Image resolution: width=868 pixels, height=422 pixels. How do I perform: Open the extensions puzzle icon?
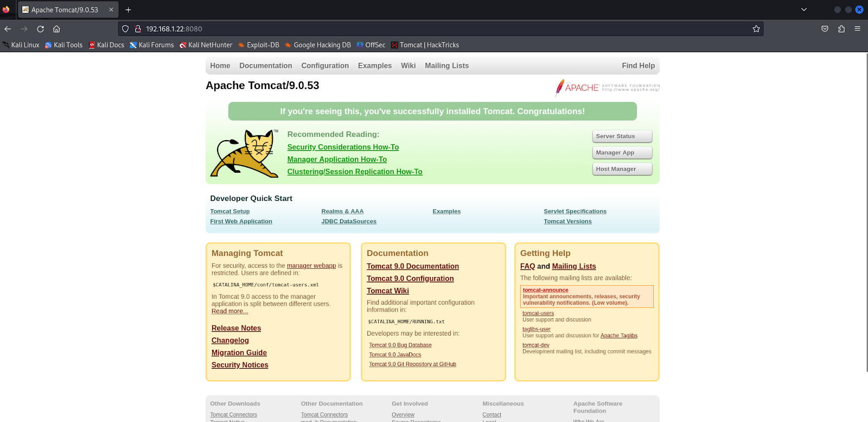coord(841,29)
